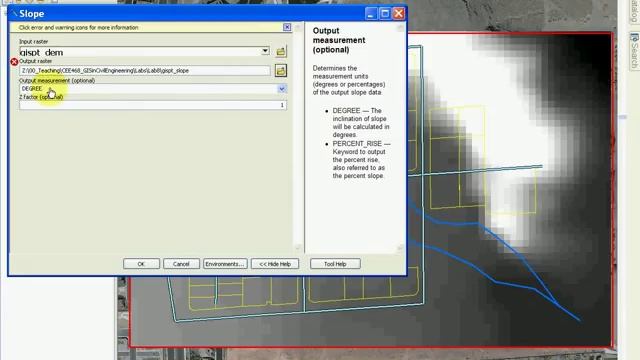The height and width of the screenshot is (360, 640).
Task: Maximize the Slope window
Action: (385, 13)
